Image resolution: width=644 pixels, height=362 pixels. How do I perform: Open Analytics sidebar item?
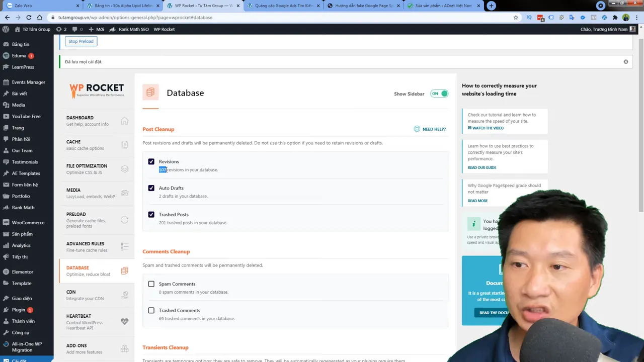pos(21,245)
